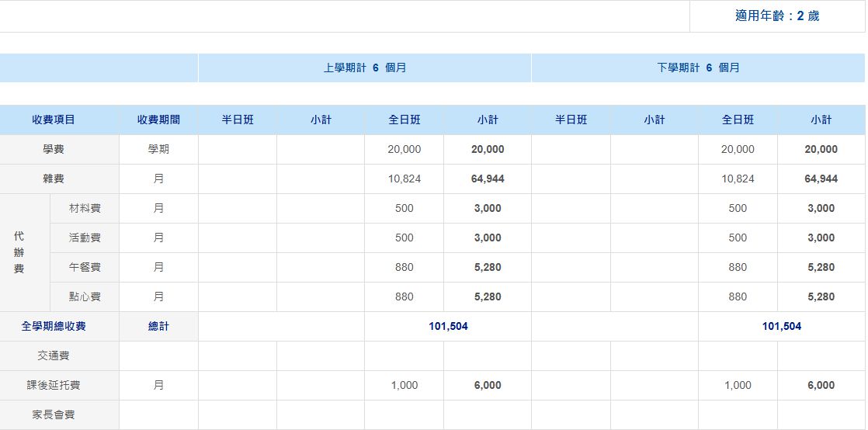
Task: Click the 代辦費 category cell
Action: (x=19, y=252)
